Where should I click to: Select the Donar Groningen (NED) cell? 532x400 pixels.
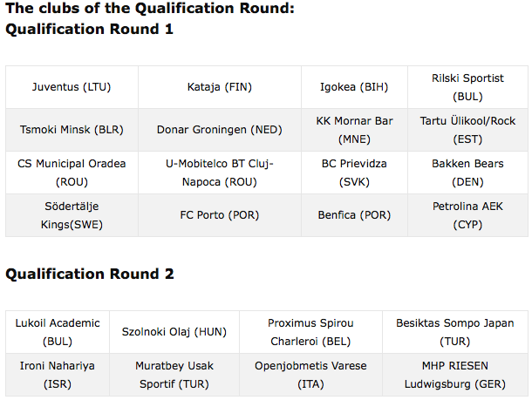click(220, 130)
